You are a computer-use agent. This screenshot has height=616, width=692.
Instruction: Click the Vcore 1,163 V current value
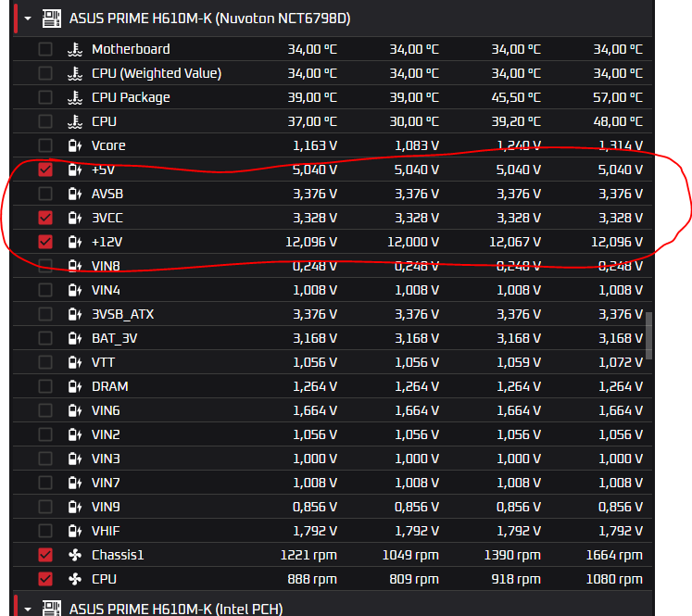315,145
